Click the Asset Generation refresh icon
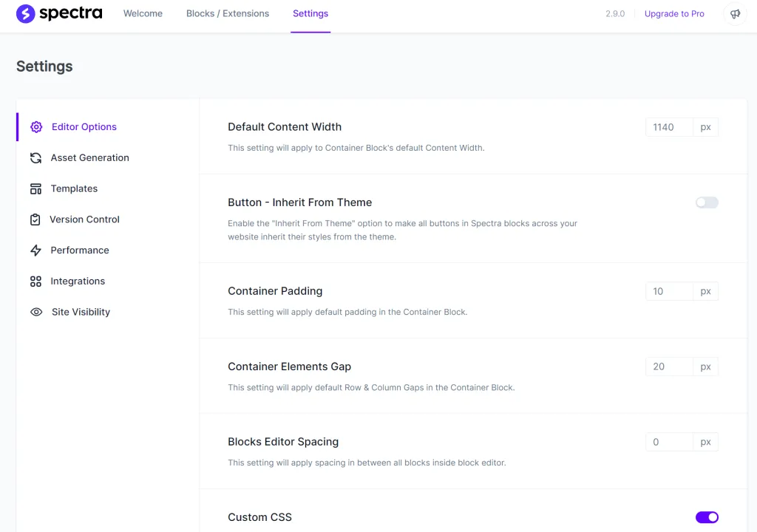This screenshot has height=532, width=757. point(35,158)
